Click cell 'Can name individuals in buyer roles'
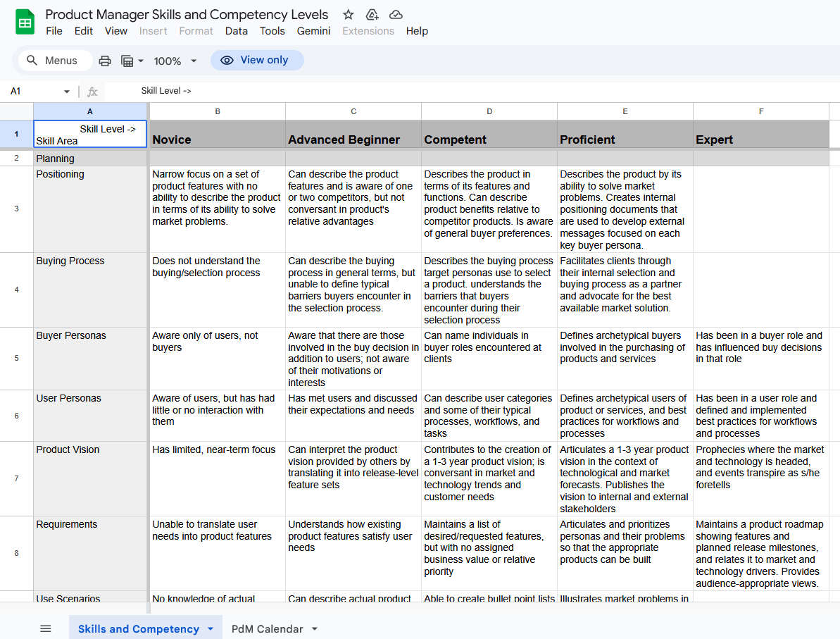 489,358
